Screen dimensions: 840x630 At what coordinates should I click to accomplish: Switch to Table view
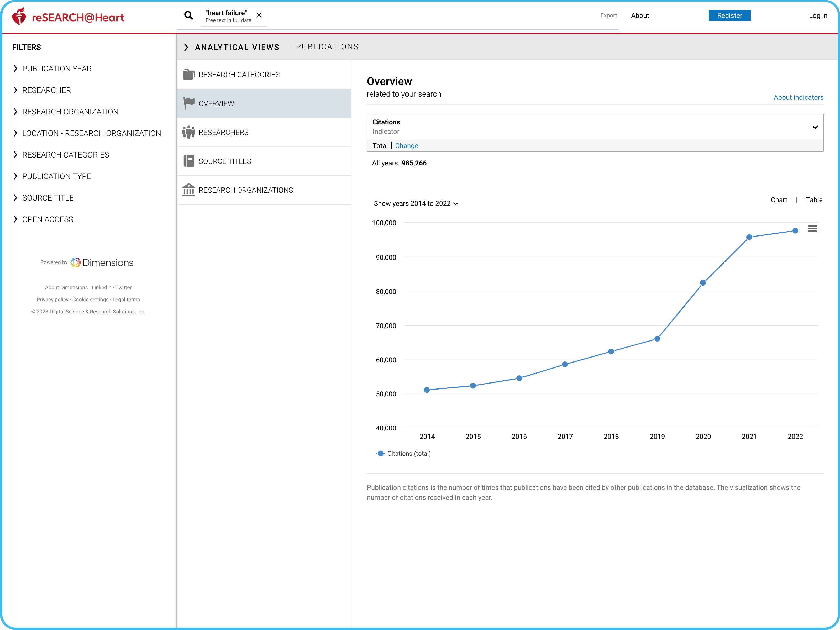[814, 200]
